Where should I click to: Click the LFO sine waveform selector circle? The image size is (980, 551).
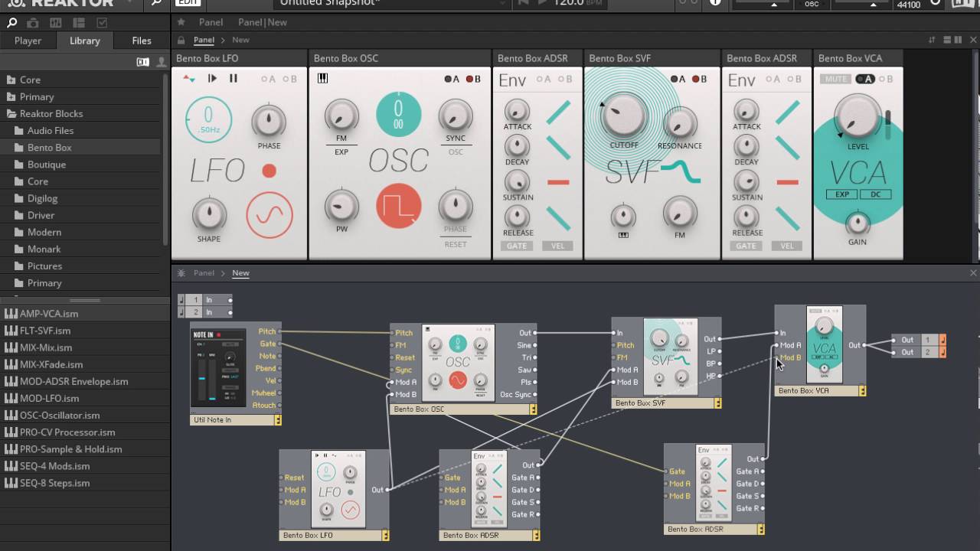(x=269, y=215)
